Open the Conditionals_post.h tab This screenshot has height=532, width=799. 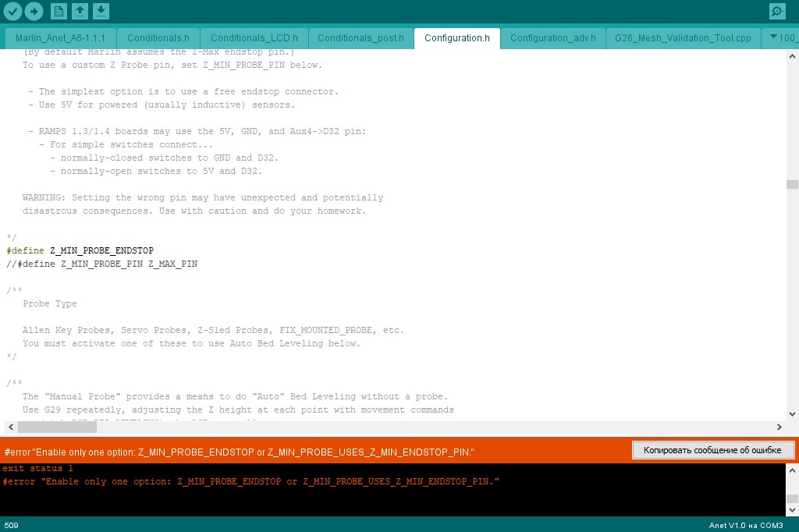(x=360, y=38)
